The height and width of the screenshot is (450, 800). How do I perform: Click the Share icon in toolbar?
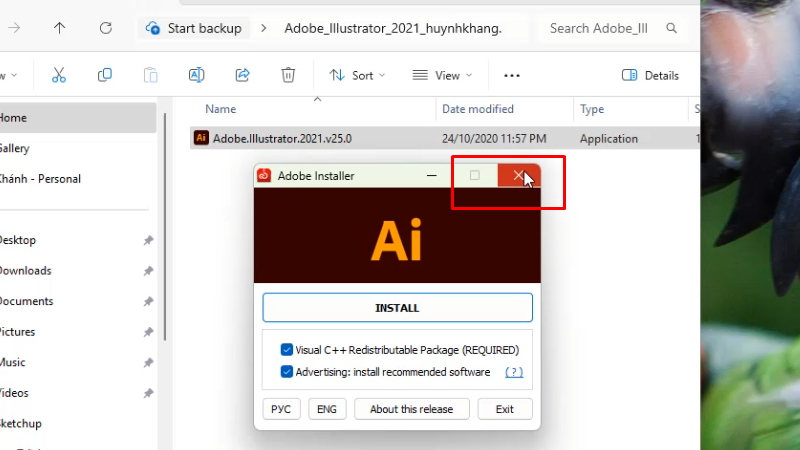(242, 75)
